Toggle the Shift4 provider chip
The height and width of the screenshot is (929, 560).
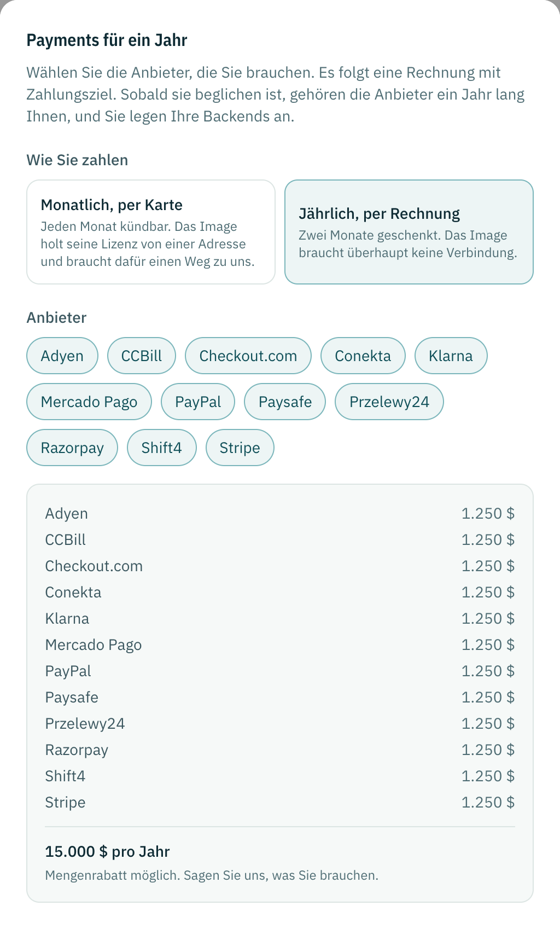162,448
